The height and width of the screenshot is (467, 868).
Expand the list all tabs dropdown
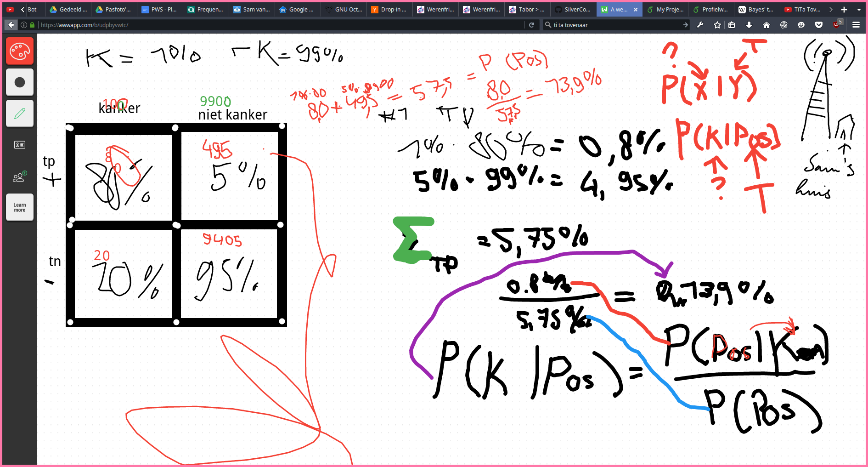[859, 9]
